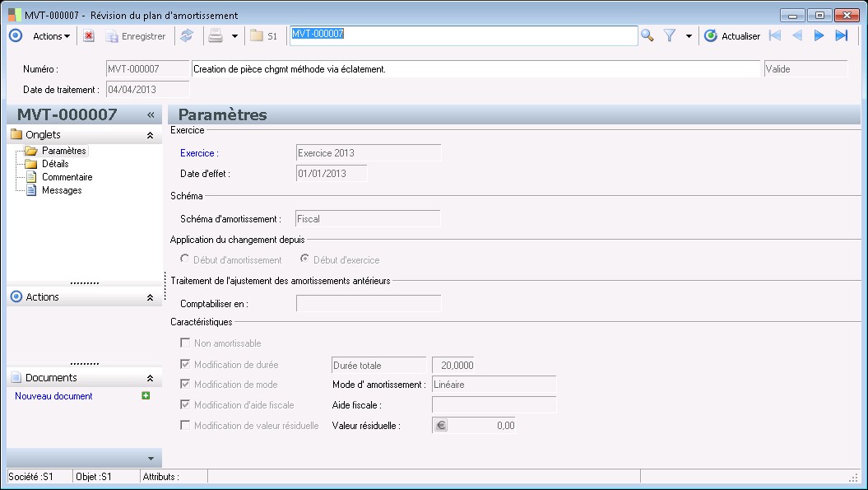Go to next record arrow
The image size is (868, 490).
tap(819, 35)
